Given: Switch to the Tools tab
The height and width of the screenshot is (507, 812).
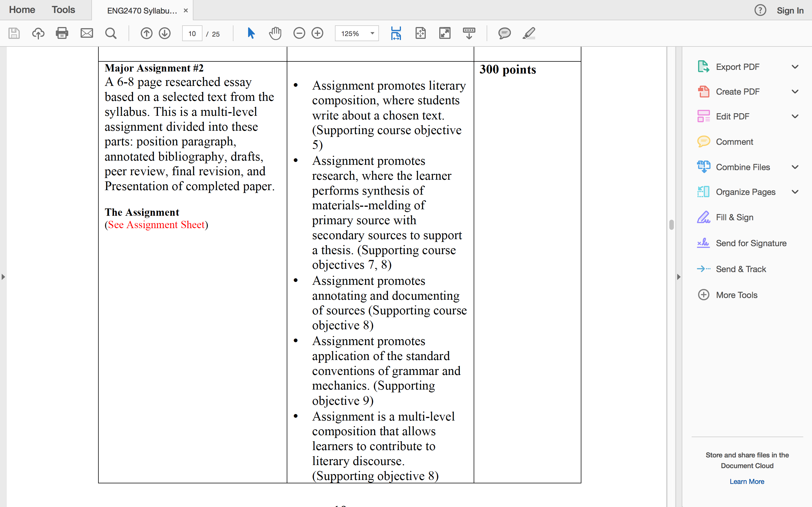Looking at the screenshot, I should pos(63,10).
